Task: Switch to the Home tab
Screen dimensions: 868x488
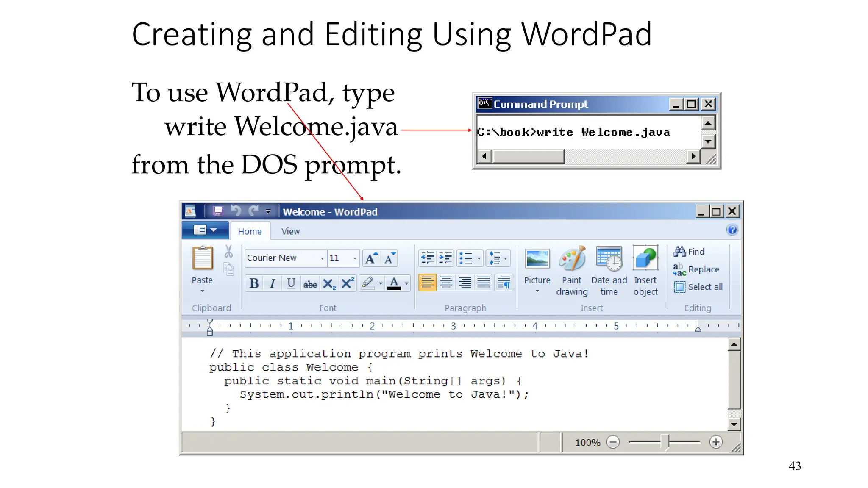Action: [x=250, y=231]
